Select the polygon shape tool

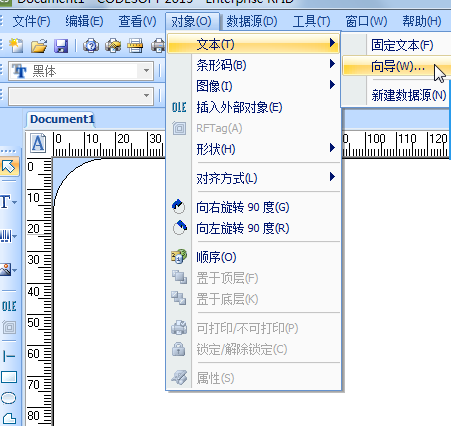[9, 418]
